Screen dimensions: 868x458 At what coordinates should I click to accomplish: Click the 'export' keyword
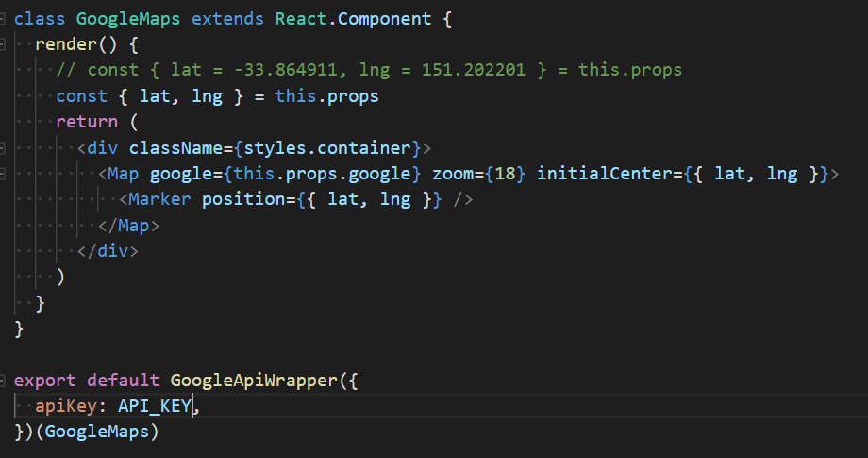click(x=45, y=381)
